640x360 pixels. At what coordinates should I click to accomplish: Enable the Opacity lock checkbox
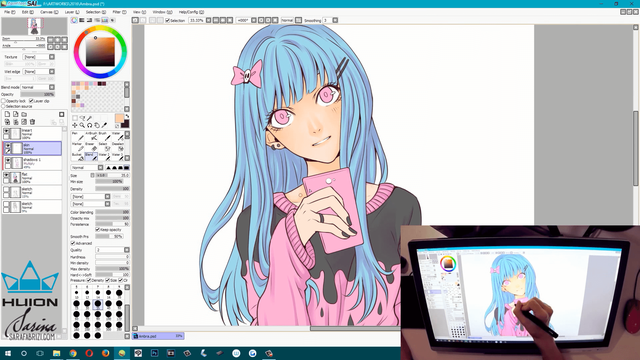pos(4,101)
